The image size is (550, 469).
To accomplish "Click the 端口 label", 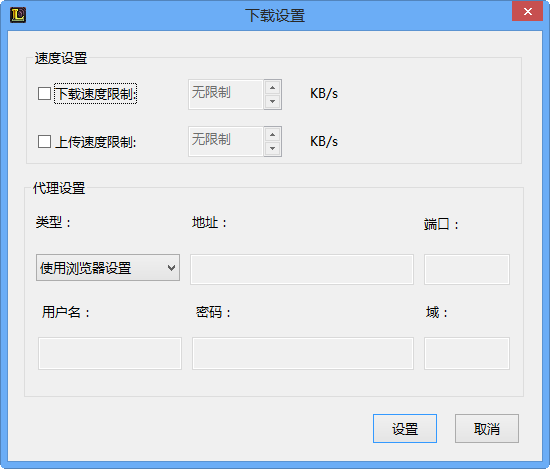I will [x=441, y=224].
